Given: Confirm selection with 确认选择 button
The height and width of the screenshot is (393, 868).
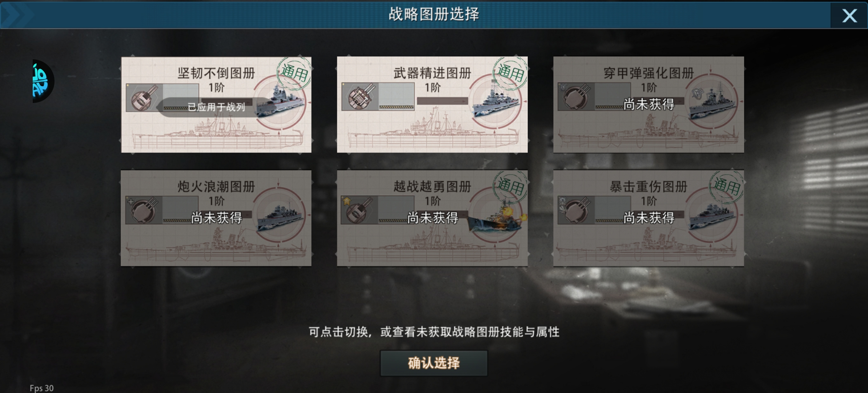Looking at the screenshot, I should pyautogui.click(x=434, y=363).
